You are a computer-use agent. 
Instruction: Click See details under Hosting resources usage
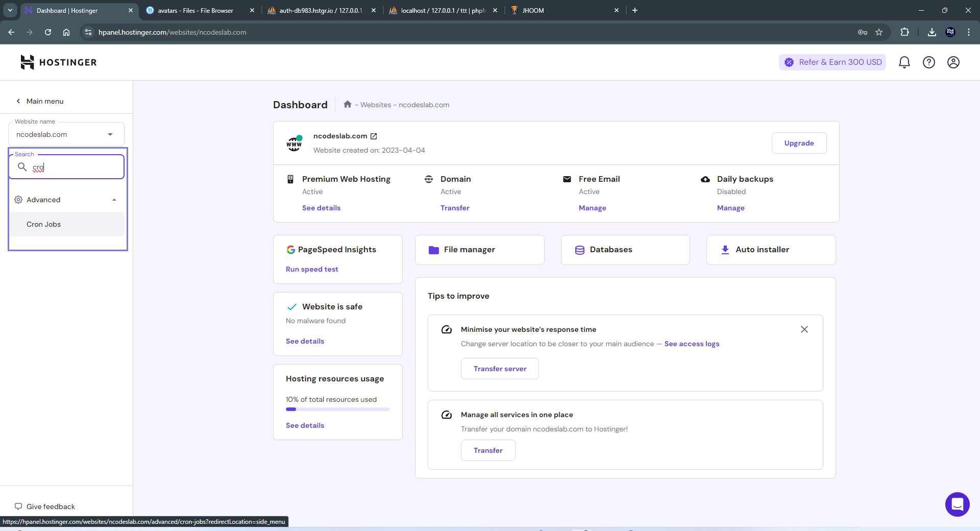click(305, 425)
